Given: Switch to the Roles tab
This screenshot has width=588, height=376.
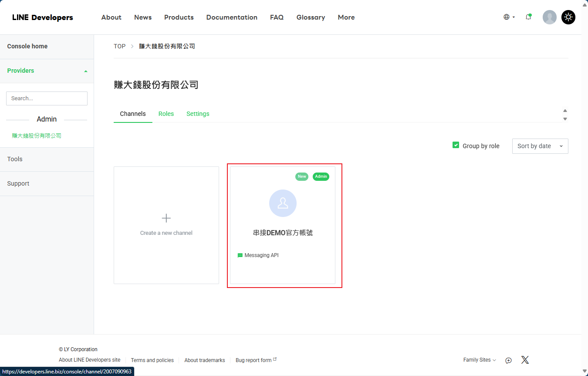Looking at the screenshot, I should tap(166, 114).
